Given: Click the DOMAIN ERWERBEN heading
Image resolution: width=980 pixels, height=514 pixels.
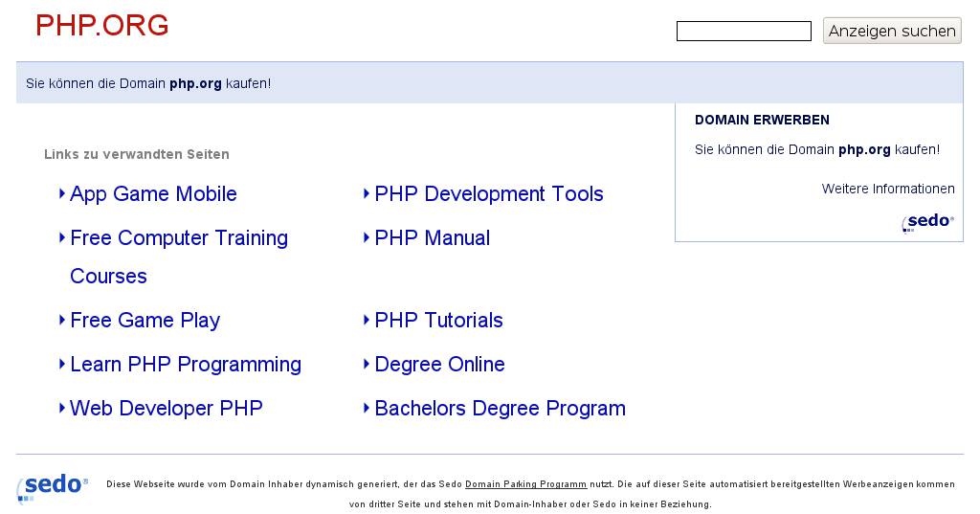Looking at the screenshot, I should [762, 120].
